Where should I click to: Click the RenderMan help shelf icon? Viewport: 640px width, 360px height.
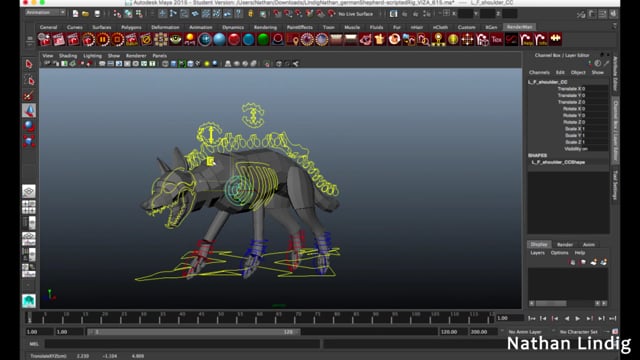click(526, 40)
